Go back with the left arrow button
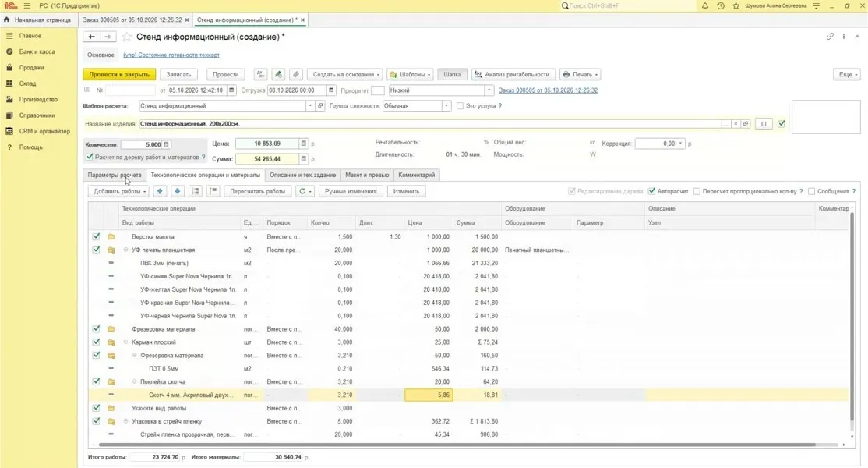The image size is (868, 468). click(91, 37)
